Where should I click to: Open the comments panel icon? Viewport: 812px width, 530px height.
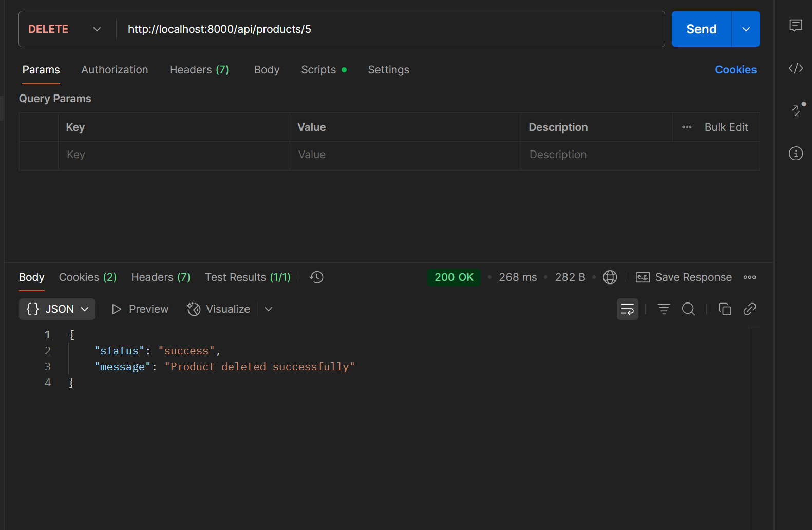point(796,25)
